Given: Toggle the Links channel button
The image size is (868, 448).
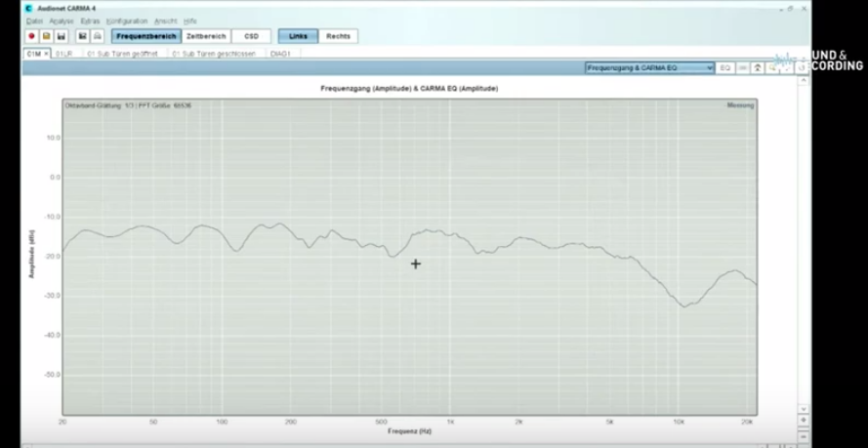Looking at the screenshot, I should (x=299, y=36).
